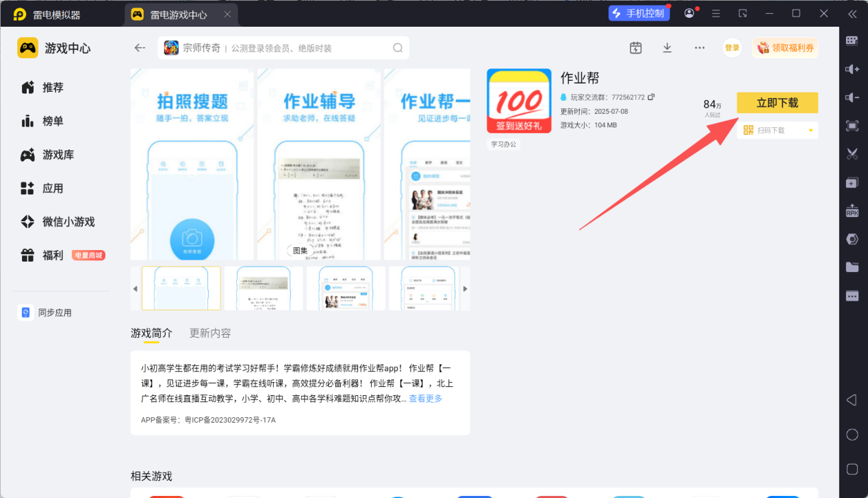Click the 领取福利券 coupon button

click(785, 48)
